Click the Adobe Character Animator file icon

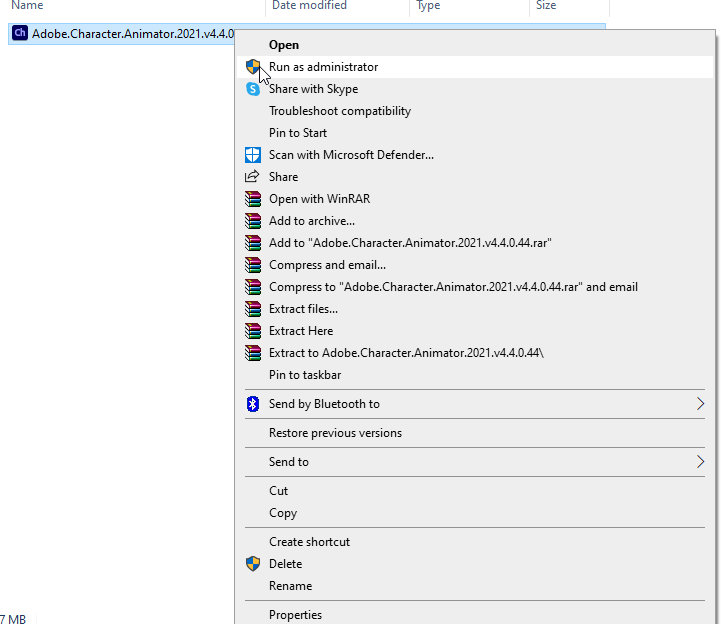(19, 33)
